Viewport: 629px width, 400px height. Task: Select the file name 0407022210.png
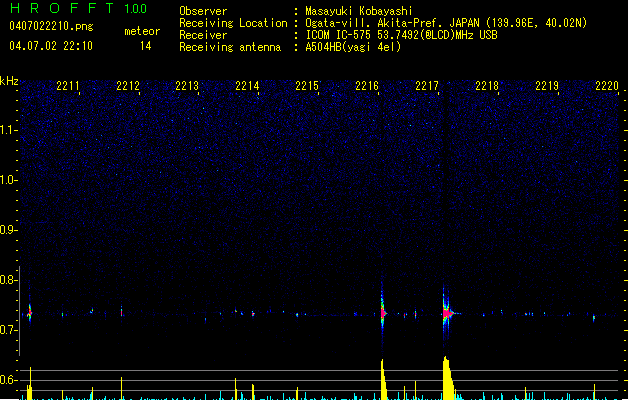[51, 26]
